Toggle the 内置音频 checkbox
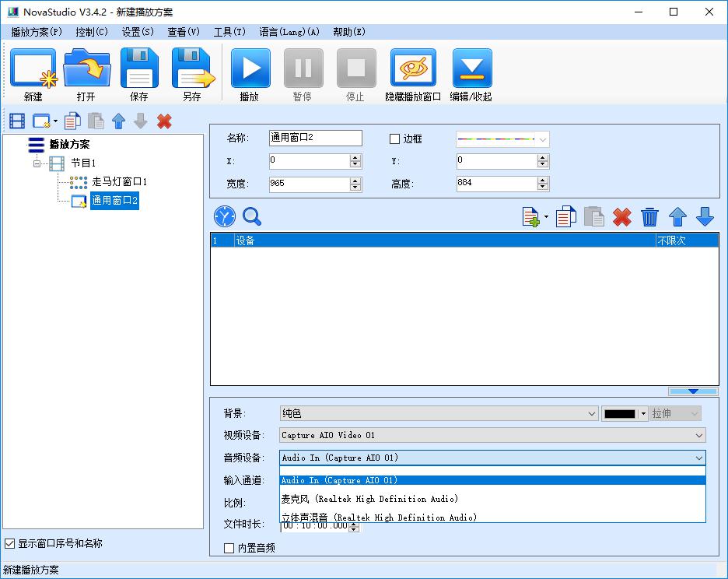The height and width of the screenshot is (579, 728). (x=229, y=548)
